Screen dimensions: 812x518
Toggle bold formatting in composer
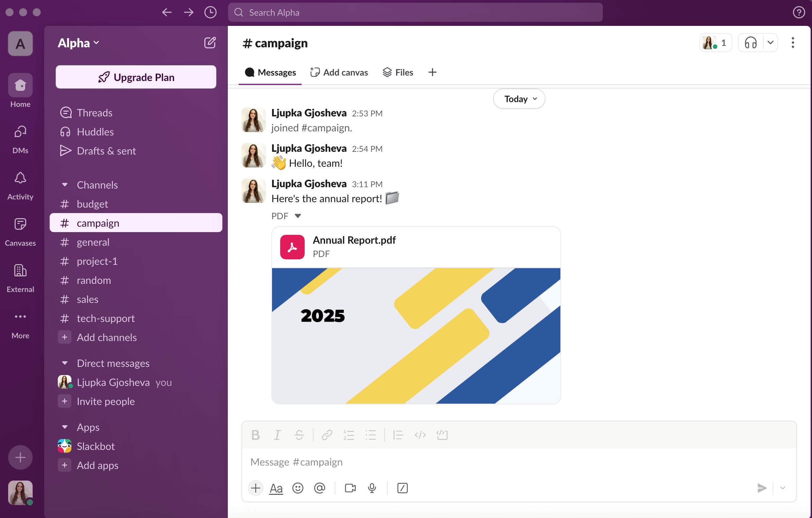[255, 435]
